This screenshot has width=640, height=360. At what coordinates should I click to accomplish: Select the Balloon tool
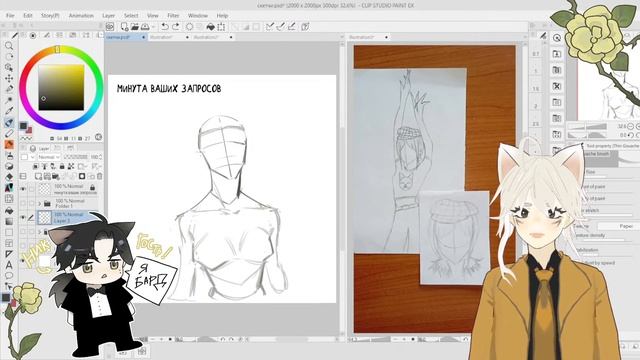[9, 276]
